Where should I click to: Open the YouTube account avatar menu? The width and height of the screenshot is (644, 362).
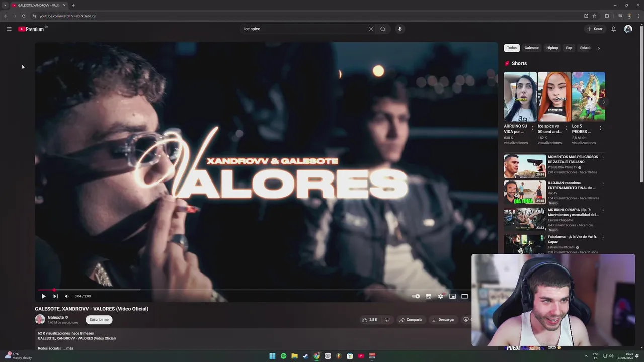[x=628, y=29]
